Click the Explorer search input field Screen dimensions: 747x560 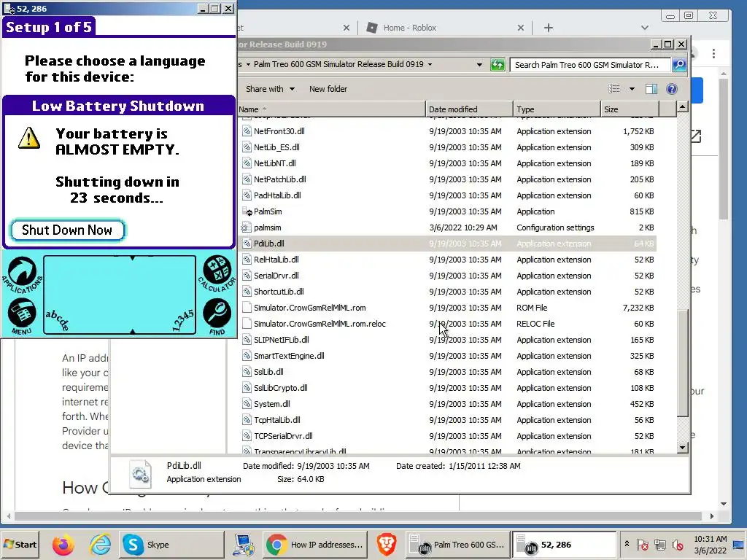click(x=589, y=65)
